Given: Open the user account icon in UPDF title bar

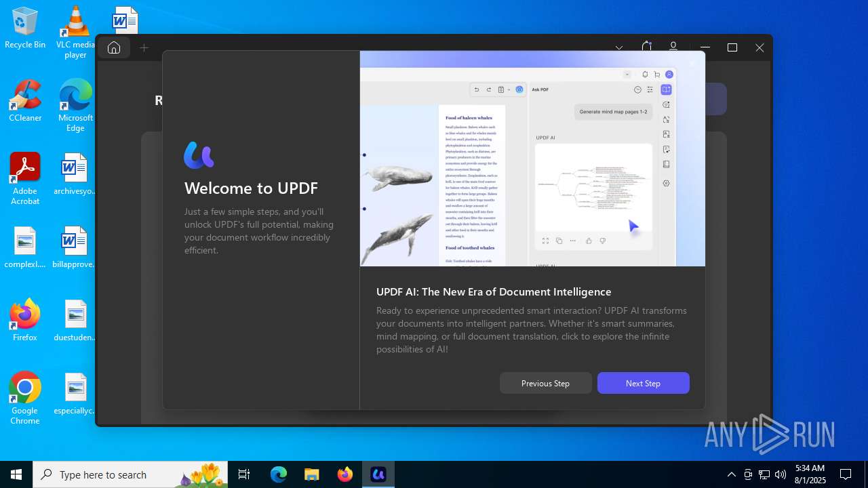Looking at the screenshot, I should [x=673, y=47].
